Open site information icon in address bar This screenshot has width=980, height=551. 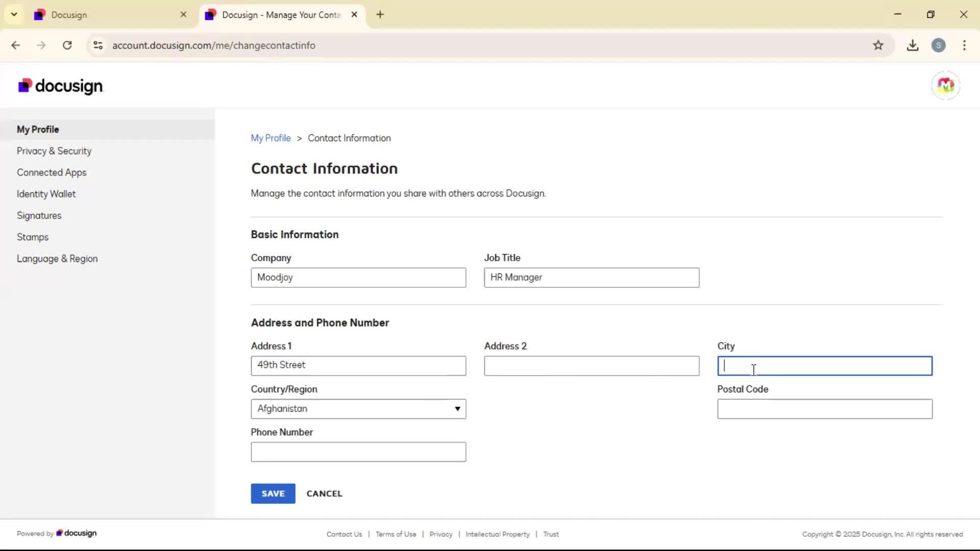coord(98,45)
